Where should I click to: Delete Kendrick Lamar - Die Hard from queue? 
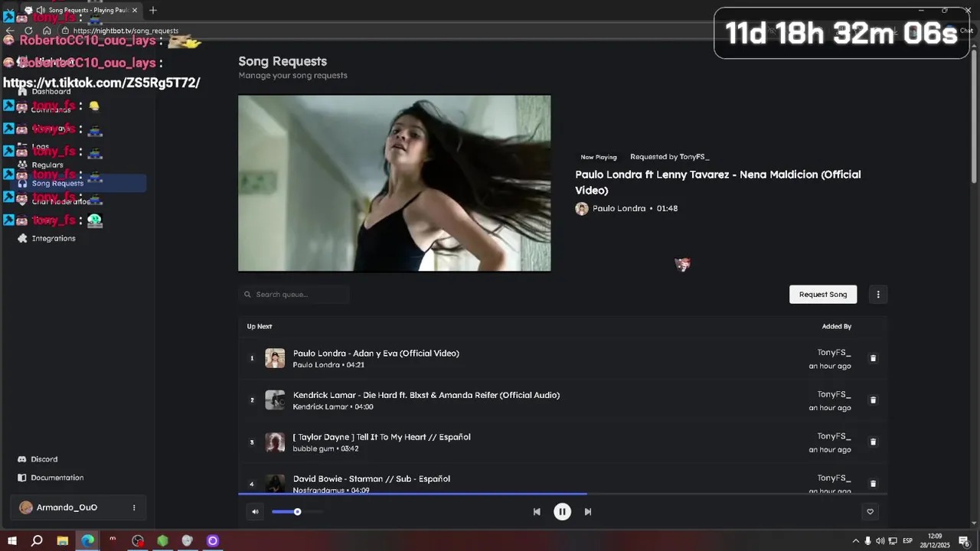pyautogui.click(x=873, y=400)
